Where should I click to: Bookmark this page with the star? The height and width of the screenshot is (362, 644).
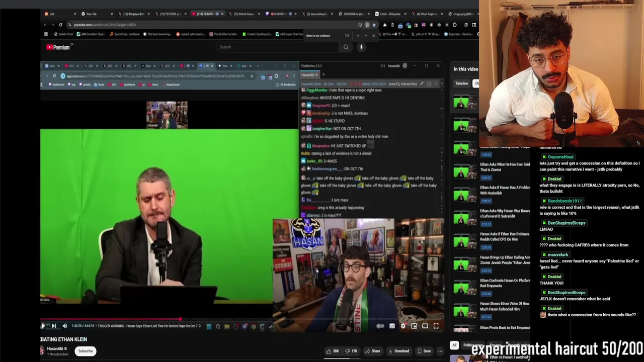374,25
